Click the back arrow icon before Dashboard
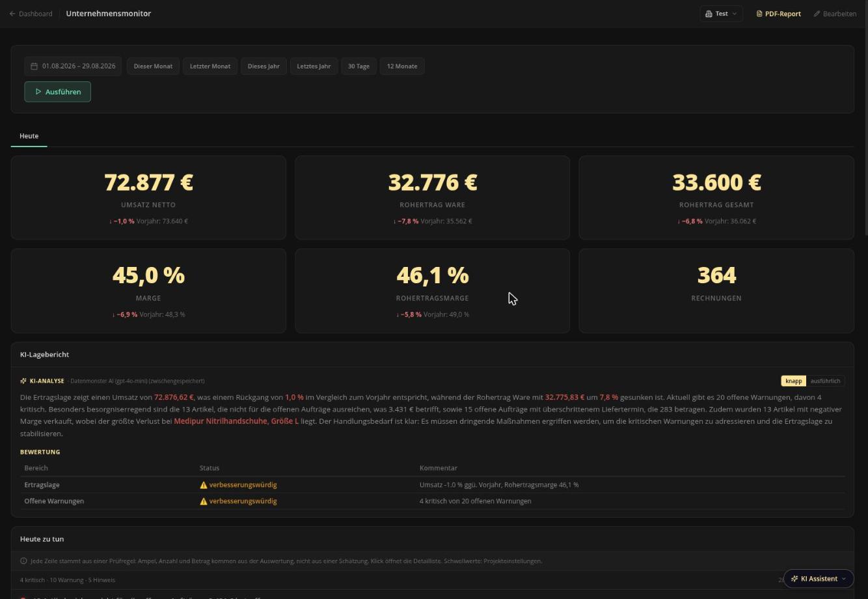868x599 pixels. 12,14
